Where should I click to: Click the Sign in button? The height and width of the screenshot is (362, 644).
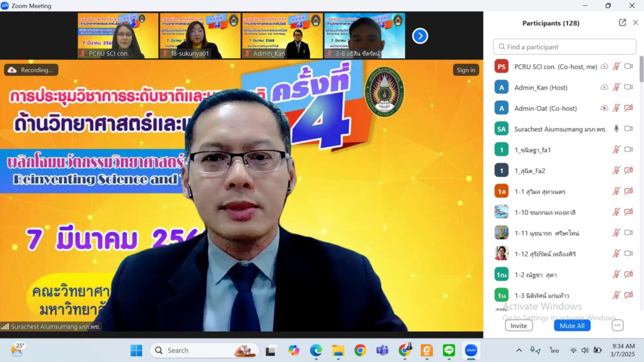465,70
